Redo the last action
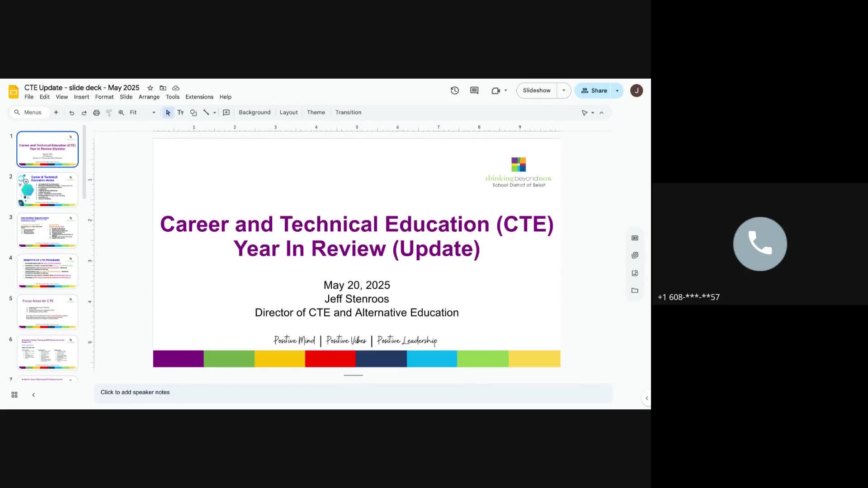868x488 pixels. click(84, 112)
